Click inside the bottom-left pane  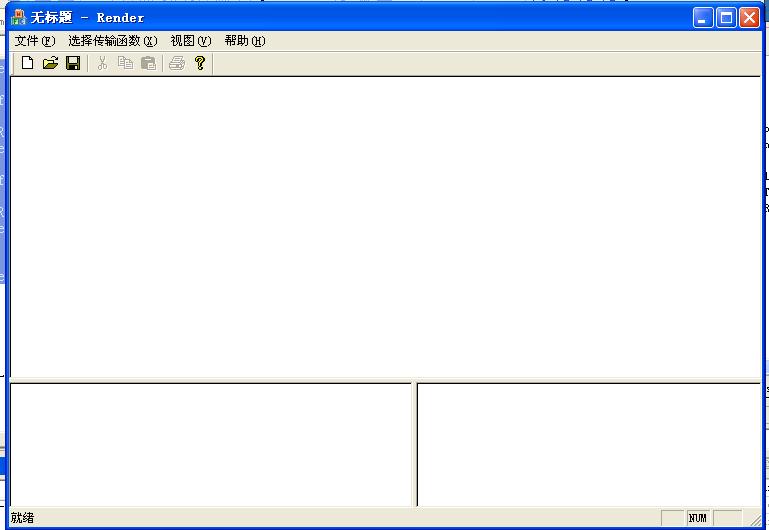click(x=210, y=445)
